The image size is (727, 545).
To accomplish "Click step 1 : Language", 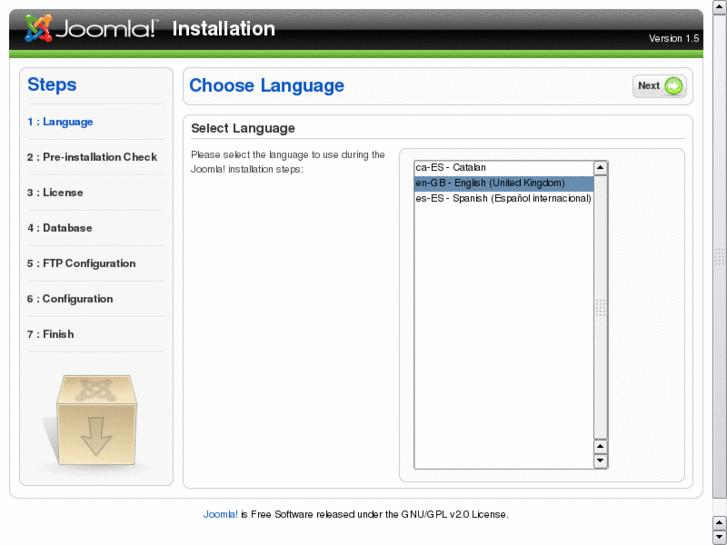I will [x=60, y=122].
